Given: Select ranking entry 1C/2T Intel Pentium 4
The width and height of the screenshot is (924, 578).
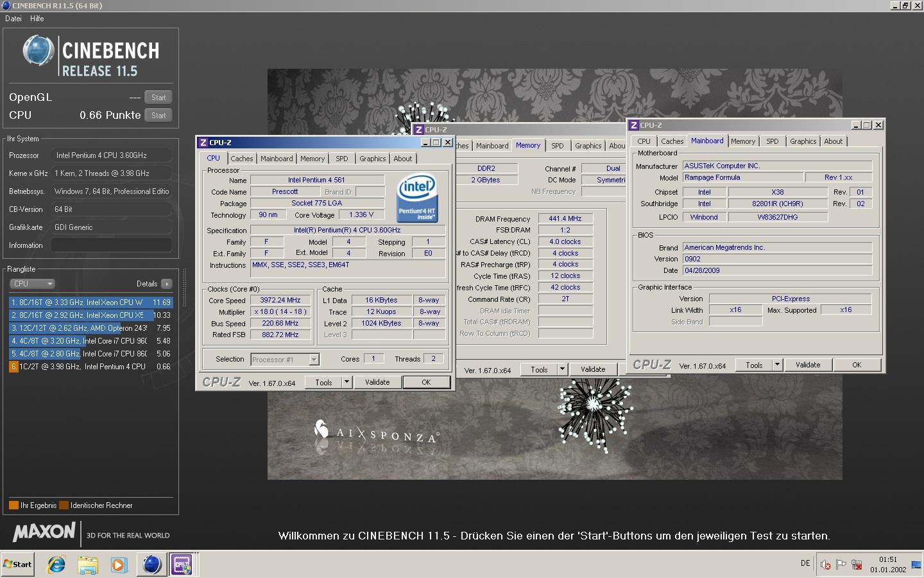Looking at the screenshot, I should pos(90,367).
